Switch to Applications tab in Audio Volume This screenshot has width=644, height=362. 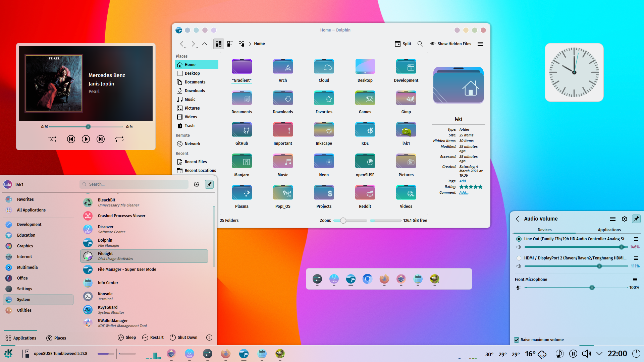click(609, 230)
